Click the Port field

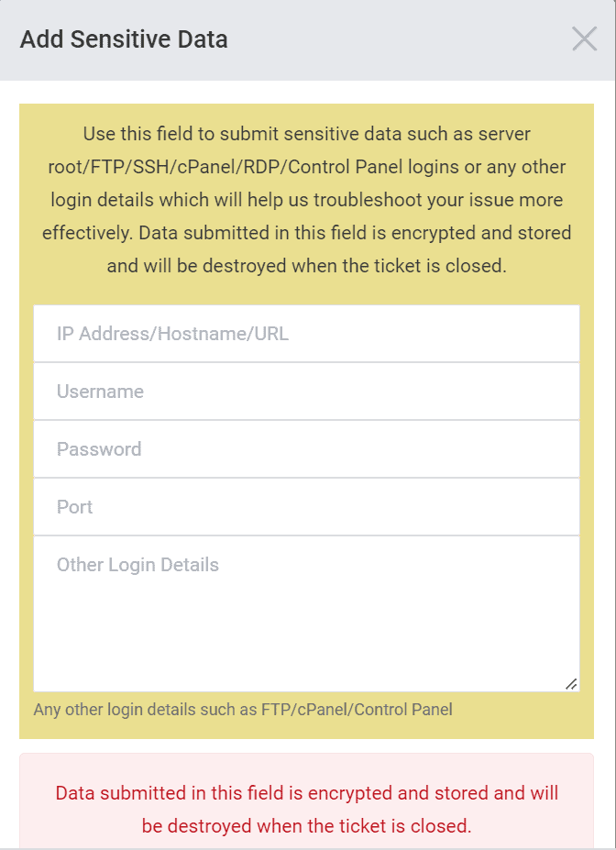pyautogui.click(x=306, y=507)
